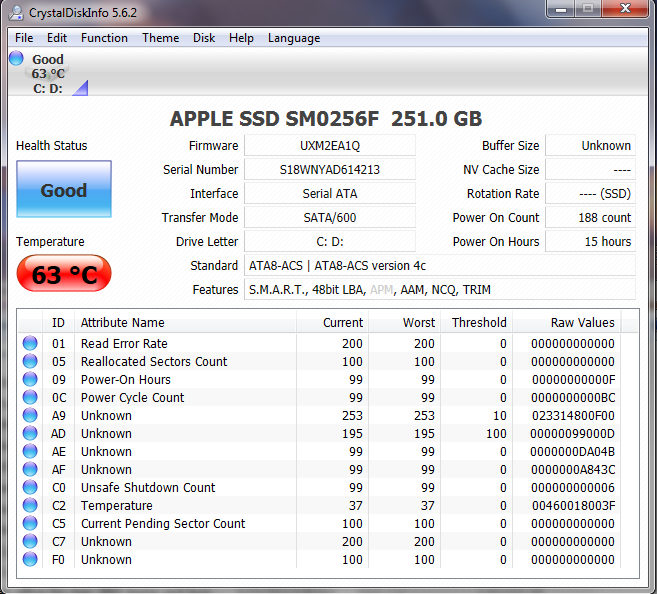This screenshot has height=594, width=657.
Task: Click the red 63 °C temperature button
Action: pos(63,274)
